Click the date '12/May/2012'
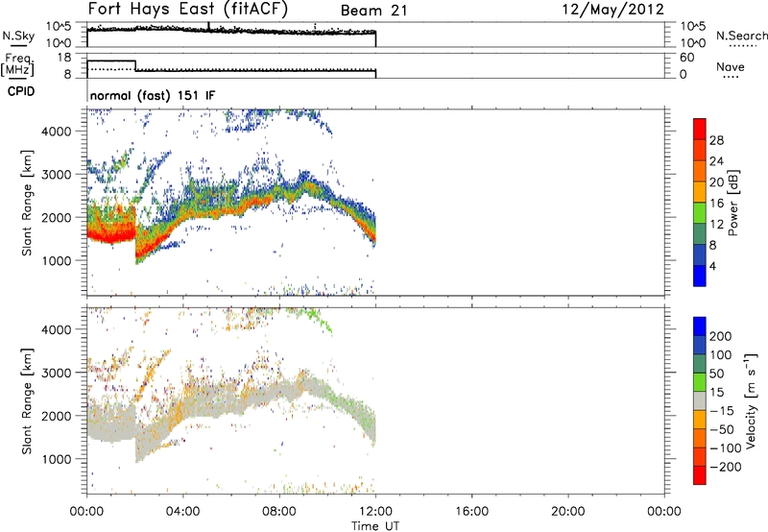 [x=612, y=10]
